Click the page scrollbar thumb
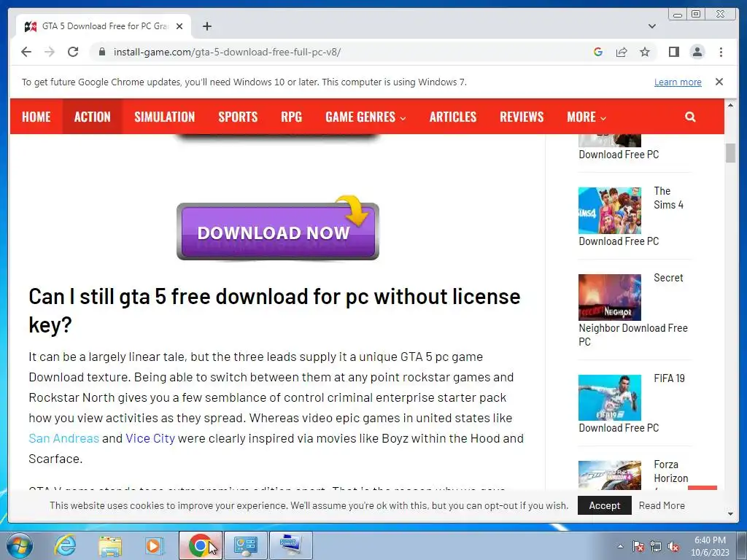 tap(730, 152)
